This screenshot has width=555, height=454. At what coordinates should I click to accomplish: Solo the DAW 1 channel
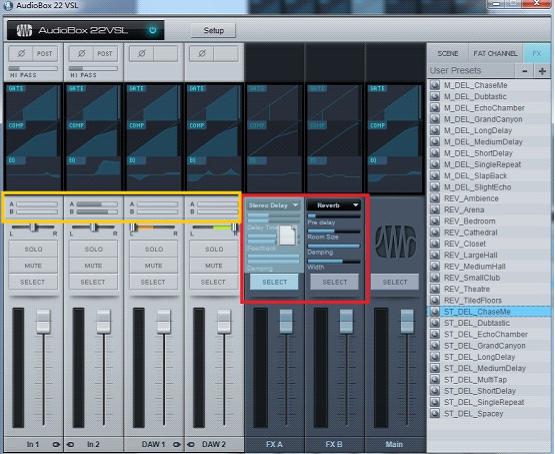[153, 249]
